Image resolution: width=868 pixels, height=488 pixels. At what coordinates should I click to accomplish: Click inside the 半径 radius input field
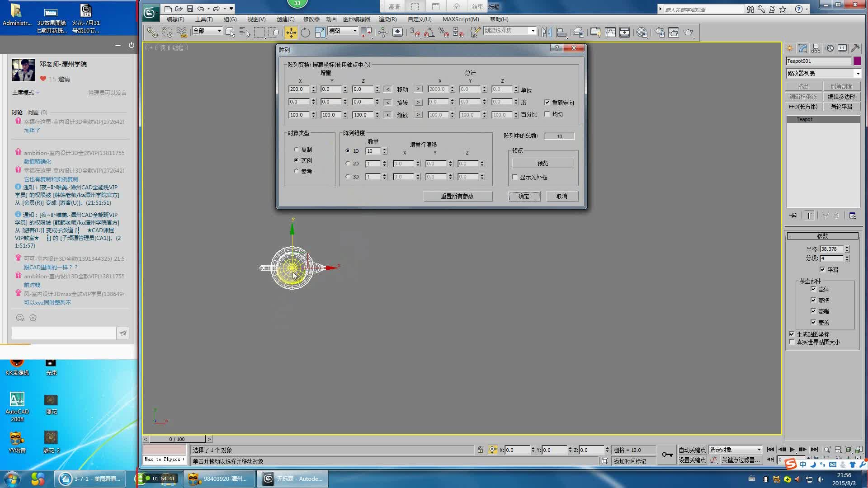(x=832, y=249)
